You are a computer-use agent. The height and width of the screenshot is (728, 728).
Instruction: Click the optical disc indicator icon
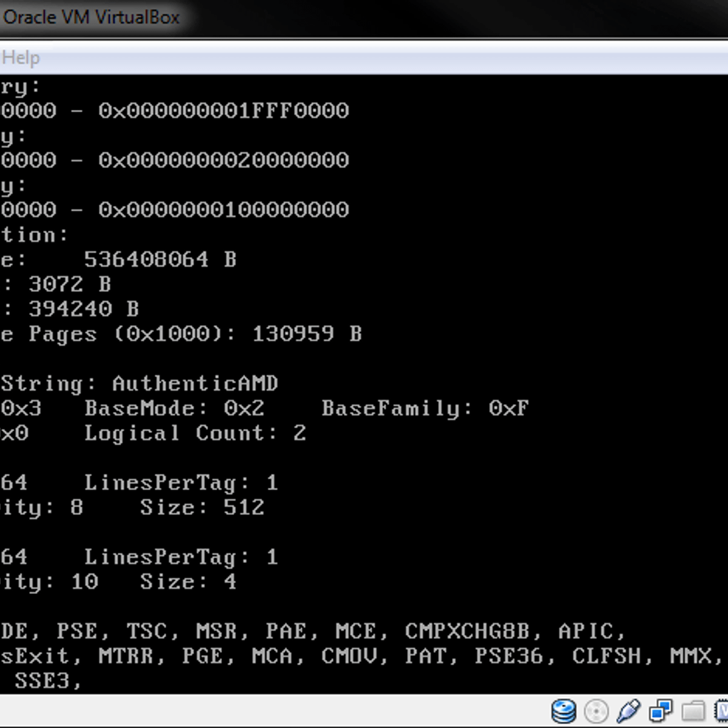pyautogui.click(x=596, y=711)
